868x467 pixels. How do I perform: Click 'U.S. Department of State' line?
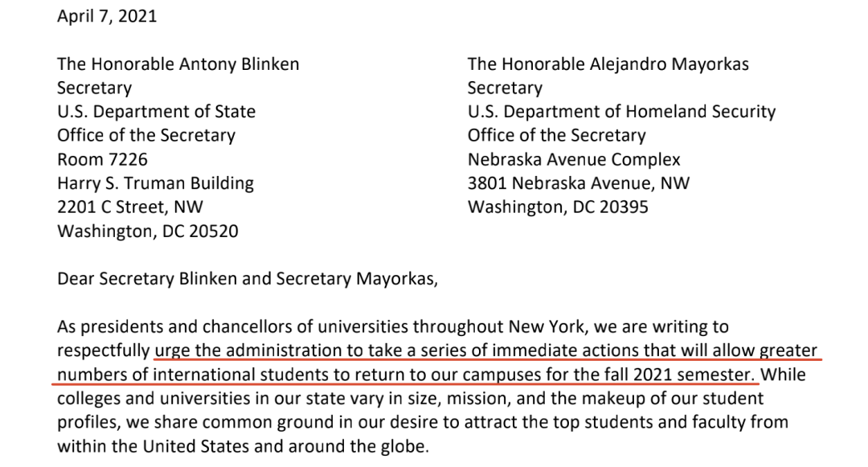coord(156,112)
